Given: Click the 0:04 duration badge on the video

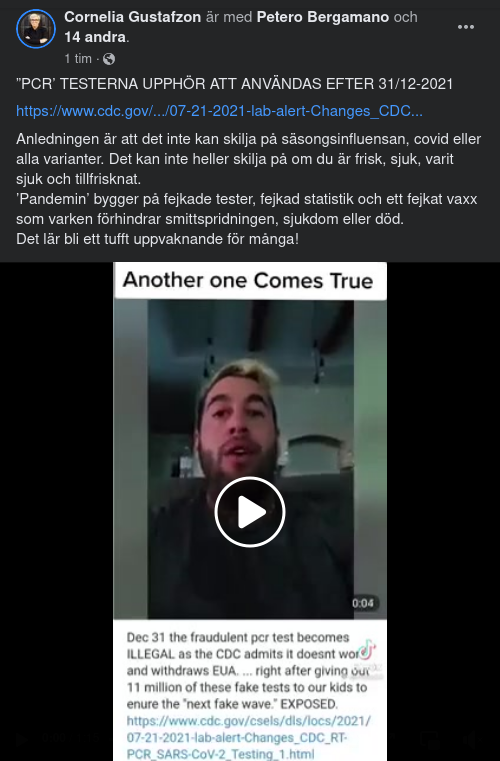Looking at the screenshot, I should [363, 603].
